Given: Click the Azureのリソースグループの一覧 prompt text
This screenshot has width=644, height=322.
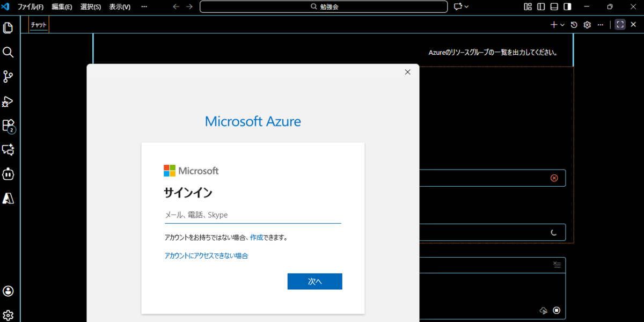Looking at the screenshot, I should point(493,53).
